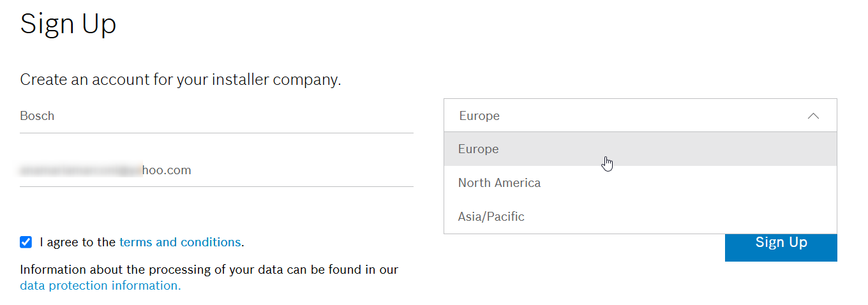Viewport: 868px width, 305px height.
Task: Click the region combo box showing Europe
Action: [640, 115]
